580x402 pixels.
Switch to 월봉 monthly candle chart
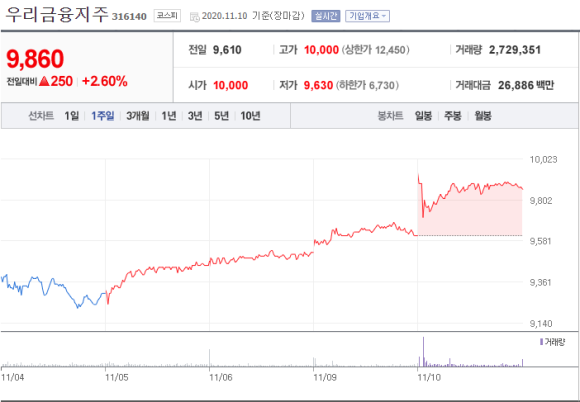coord(483,116)
